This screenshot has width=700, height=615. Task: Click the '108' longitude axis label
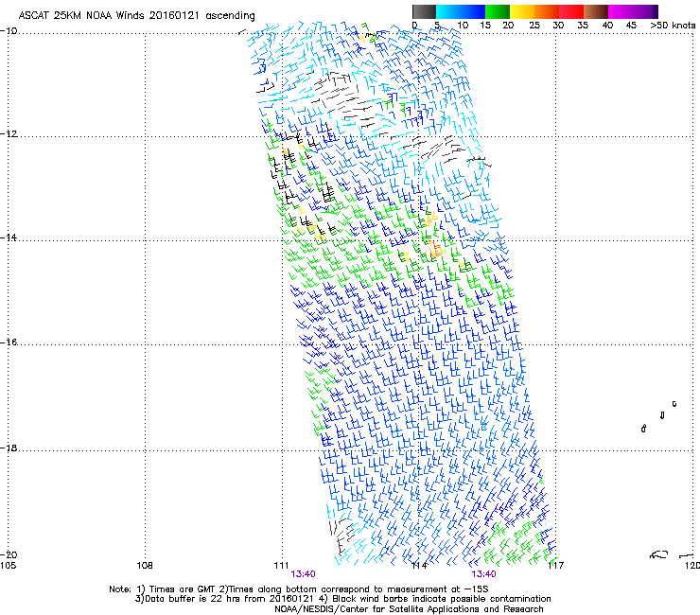145,566
